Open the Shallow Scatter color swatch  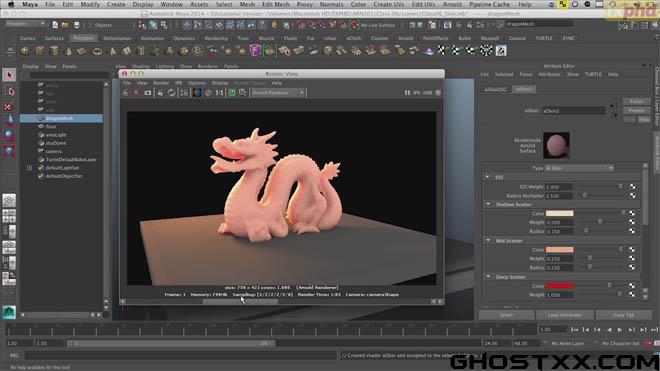click(559, 214)
